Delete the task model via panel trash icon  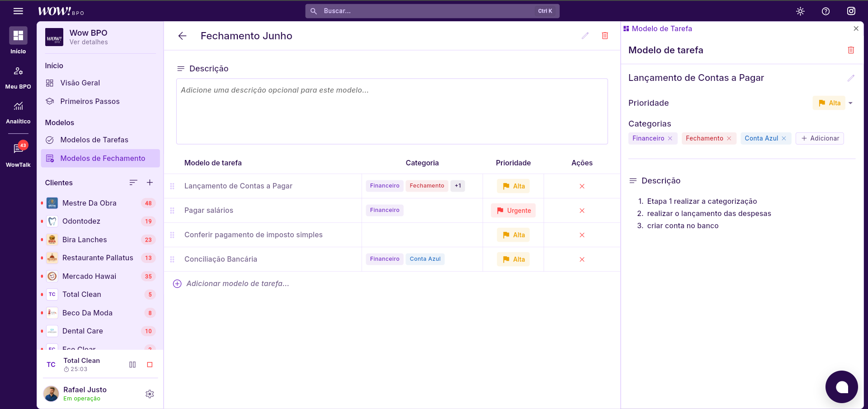click(x=850, y=50)
